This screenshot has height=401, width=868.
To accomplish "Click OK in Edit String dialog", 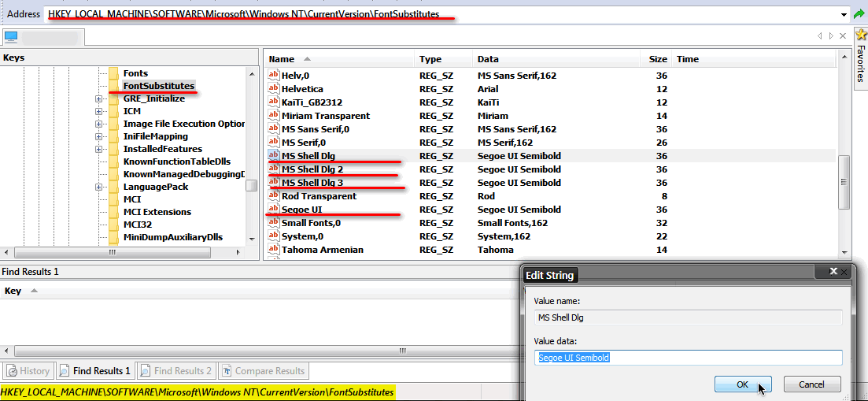I will 742,384.
